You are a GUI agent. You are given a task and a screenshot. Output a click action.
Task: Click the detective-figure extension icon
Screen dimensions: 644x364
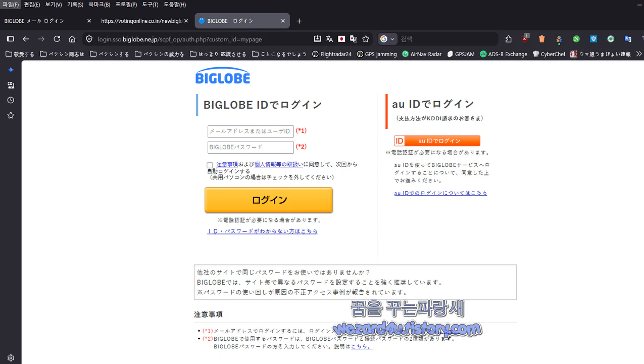tap(559, 39)
